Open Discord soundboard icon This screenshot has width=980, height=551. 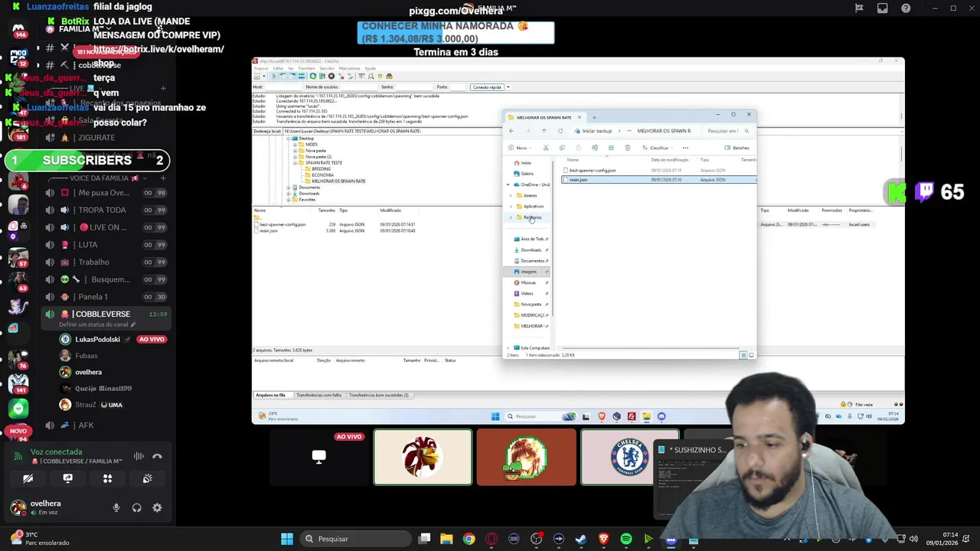(x=148, y=478)
